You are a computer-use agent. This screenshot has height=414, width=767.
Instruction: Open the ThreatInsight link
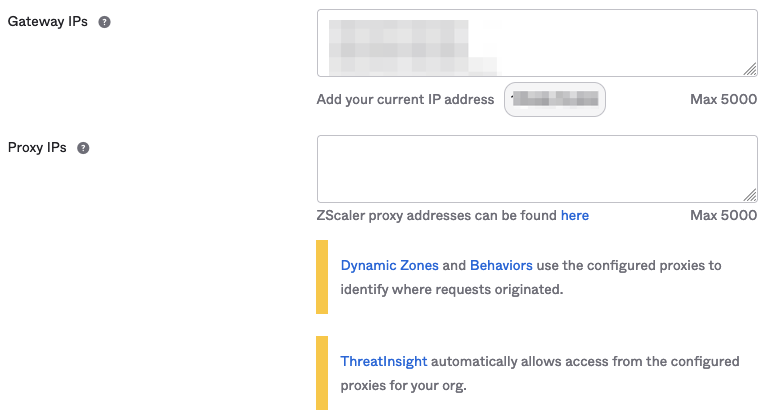(x=384, y=361)
